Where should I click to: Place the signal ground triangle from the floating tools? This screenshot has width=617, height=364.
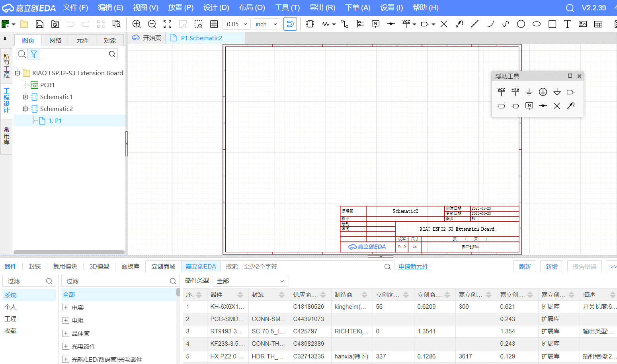(x=557, y=92)
